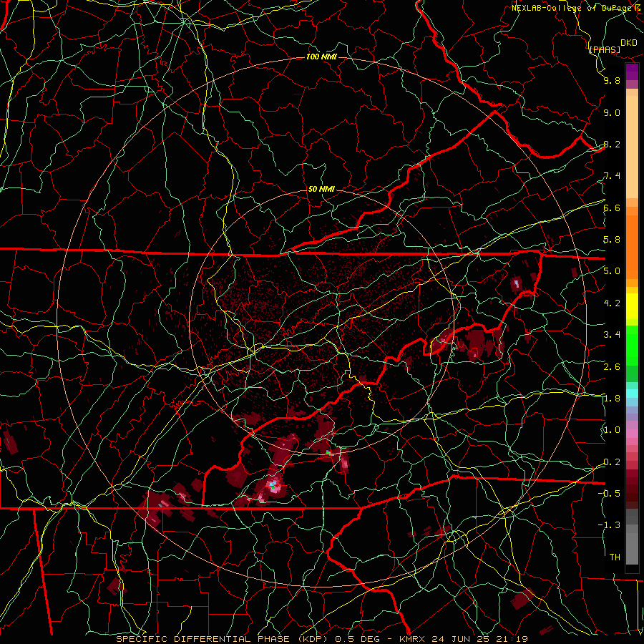Pick the pink segment of the color scale
This screenshot has height=644, width=644.
tap(632, 434)
